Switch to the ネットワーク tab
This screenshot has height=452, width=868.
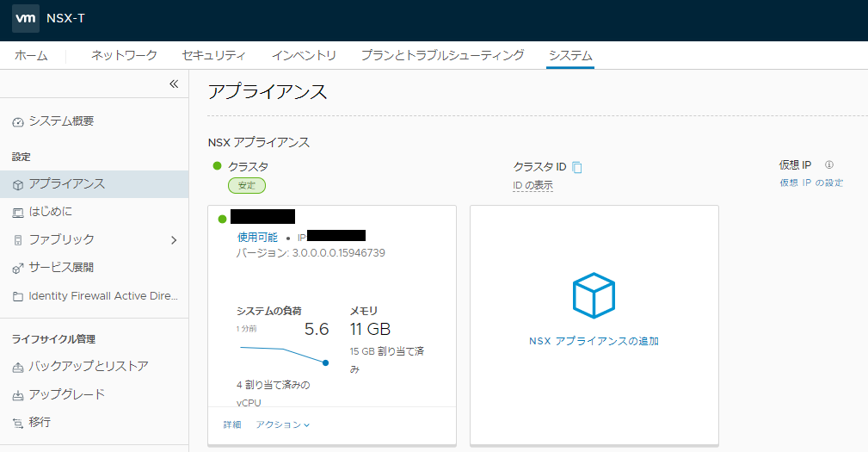124,55
